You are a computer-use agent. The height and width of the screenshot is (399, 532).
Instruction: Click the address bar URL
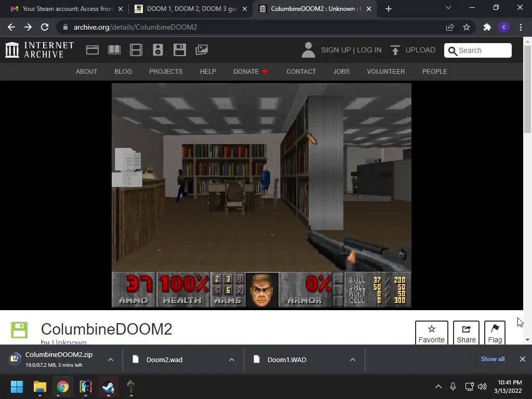click(136, 27)
